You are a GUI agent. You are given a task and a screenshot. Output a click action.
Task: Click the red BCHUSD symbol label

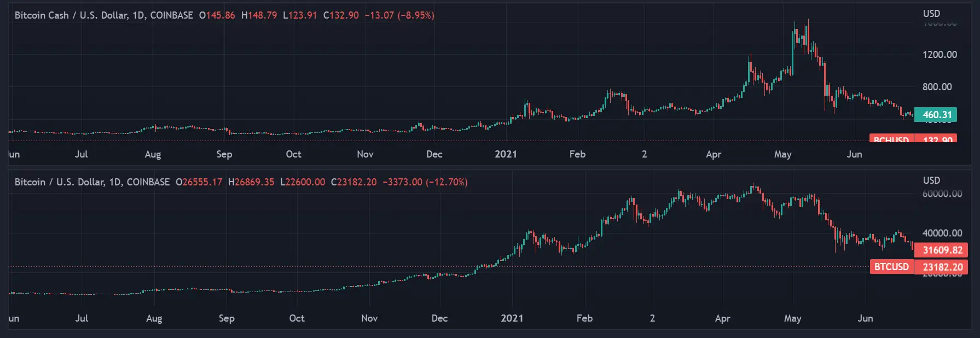[x=891, y=139]
